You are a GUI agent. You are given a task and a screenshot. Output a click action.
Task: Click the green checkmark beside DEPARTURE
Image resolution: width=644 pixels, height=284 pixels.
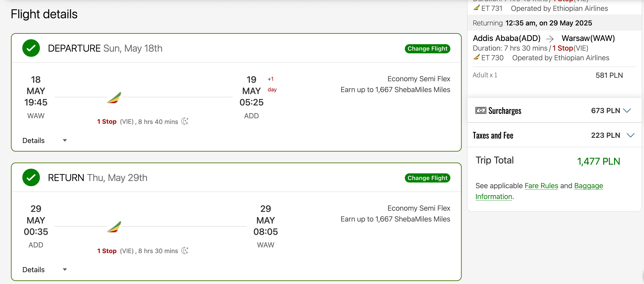[31, 48]
